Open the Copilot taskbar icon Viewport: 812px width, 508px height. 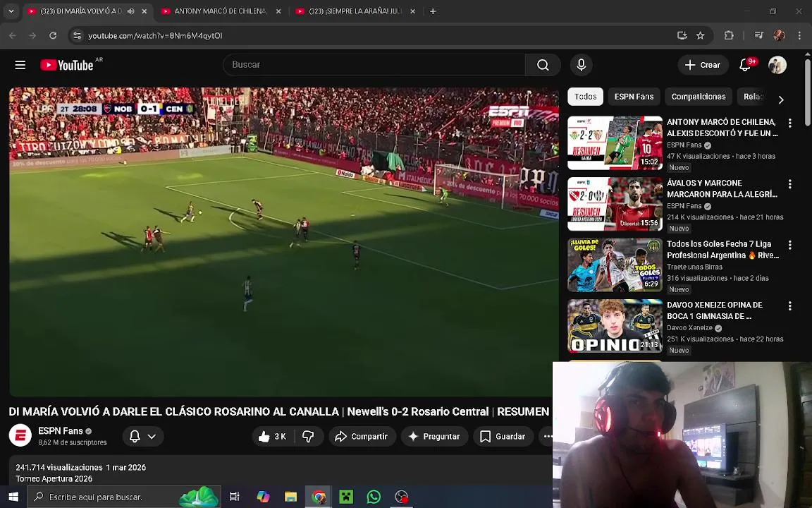263,497
